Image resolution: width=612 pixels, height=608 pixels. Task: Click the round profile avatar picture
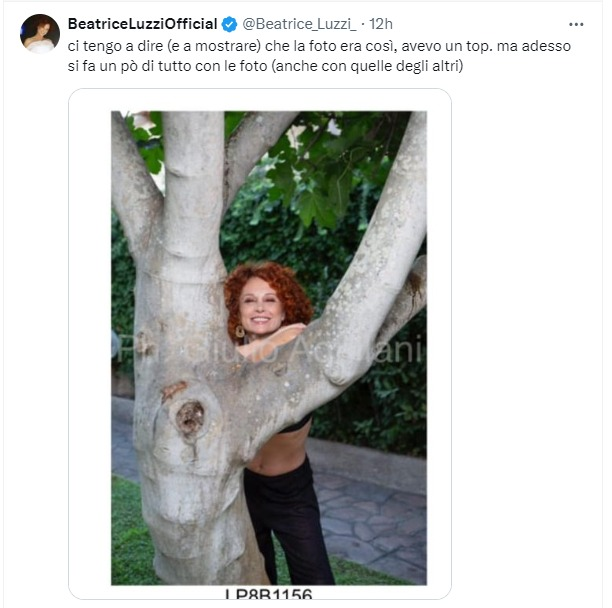click(40, 33)
